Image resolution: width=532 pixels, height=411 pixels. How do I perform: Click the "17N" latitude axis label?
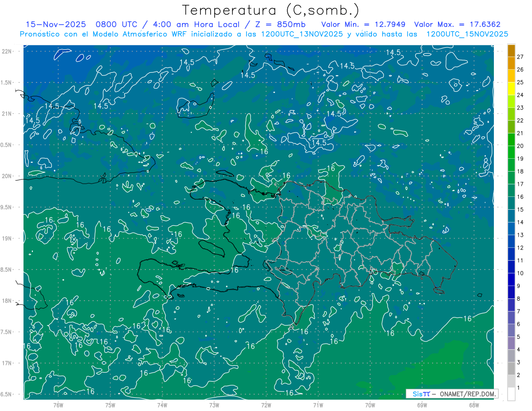[x=7, y=363]
